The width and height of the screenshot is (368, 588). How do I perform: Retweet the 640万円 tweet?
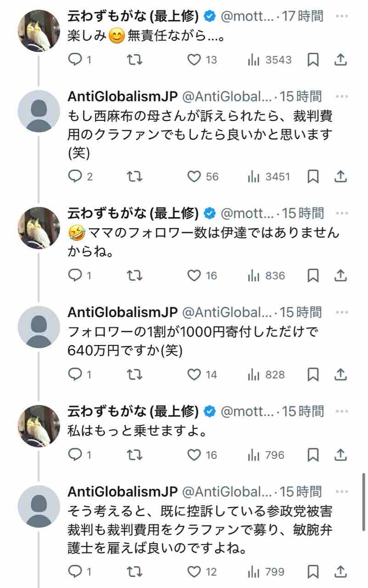(x=135, y=375)
